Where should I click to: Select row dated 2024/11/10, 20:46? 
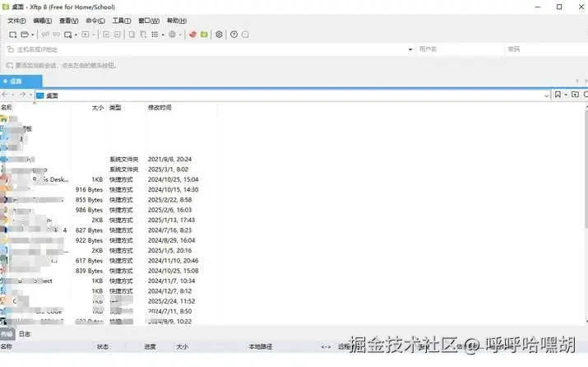pos(108,261)
